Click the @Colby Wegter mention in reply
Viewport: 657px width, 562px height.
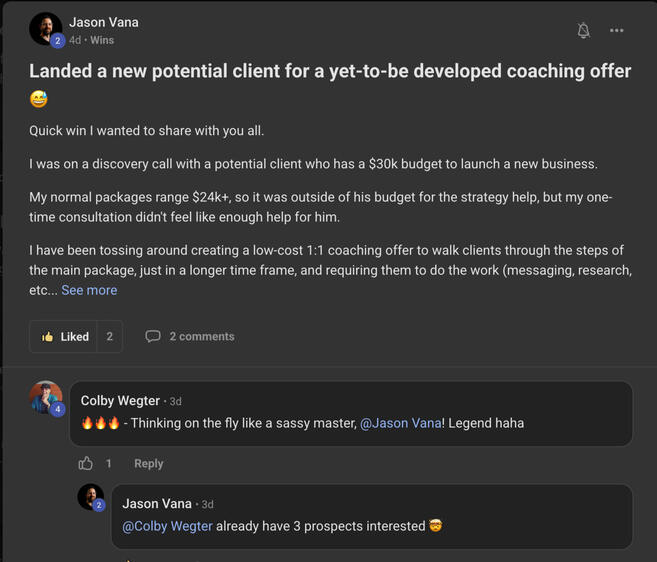point(167,526)
